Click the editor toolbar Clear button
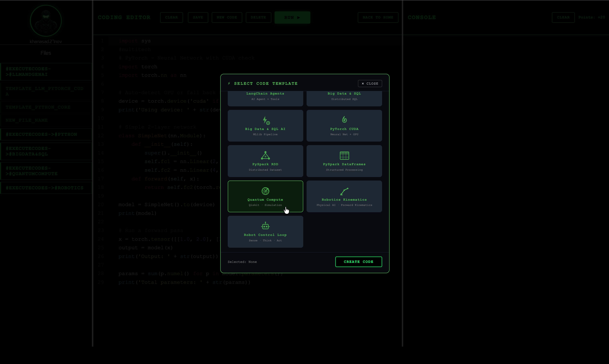Viewport: 609px width, 364px height. 172,17
